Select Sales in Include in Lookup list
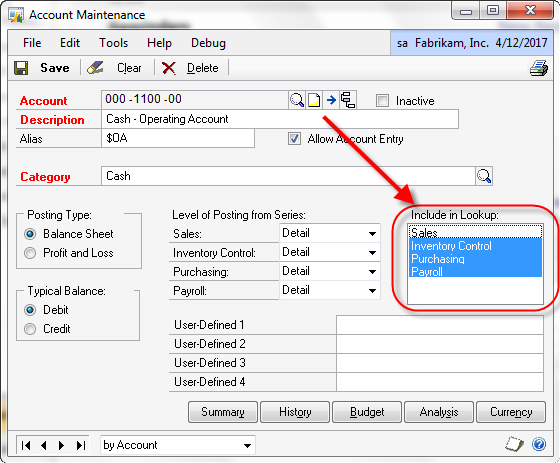The height and width of the screenshot is (463, 560). pyautogui.click(x=475, y=233)
